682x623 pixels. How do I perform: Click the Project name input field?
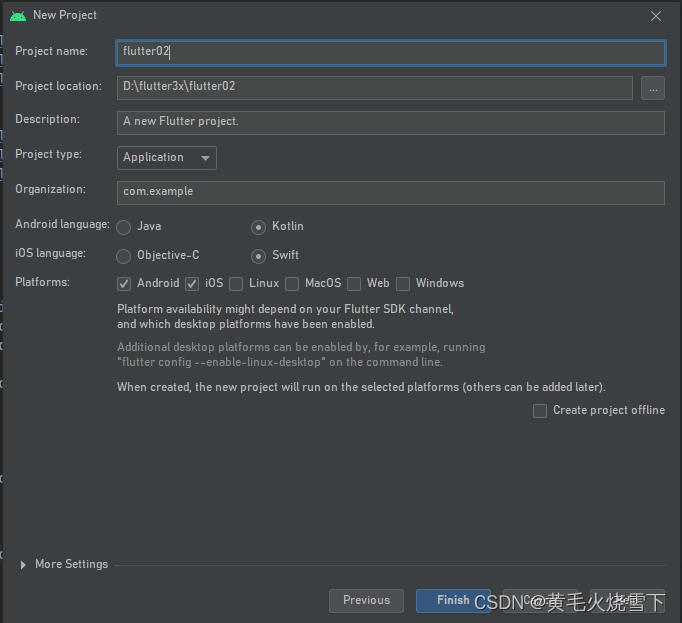(x=391, y=53)
